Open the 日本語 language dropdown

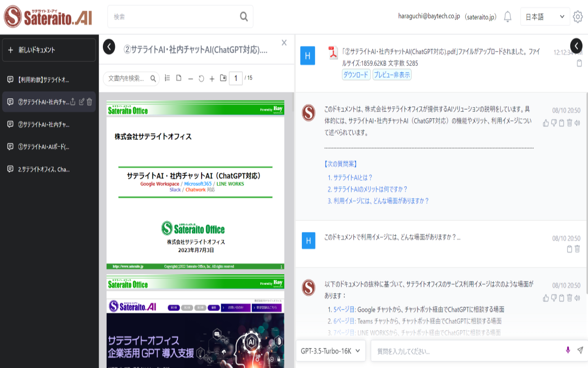[545, 16]
